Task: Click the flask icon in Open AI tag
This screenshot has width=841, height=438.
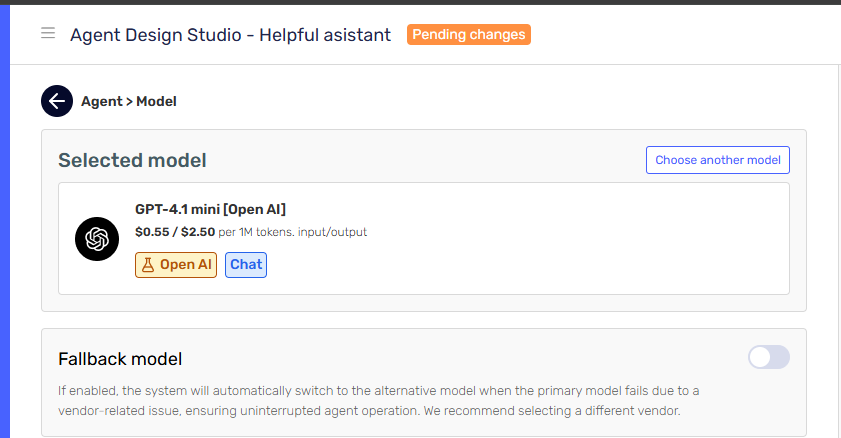Action: (148, 265)
